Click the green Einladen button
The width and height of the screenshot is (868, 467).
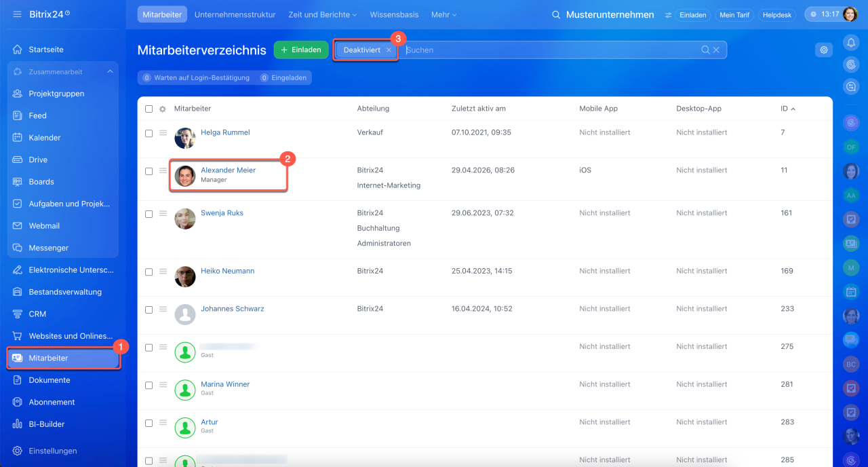pyautogui.click(x=301, y=50)
